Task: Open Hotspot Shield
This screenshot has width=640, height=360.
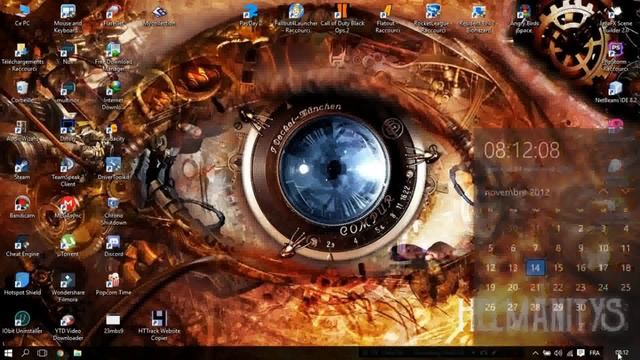Action: (x=22, y=284)
